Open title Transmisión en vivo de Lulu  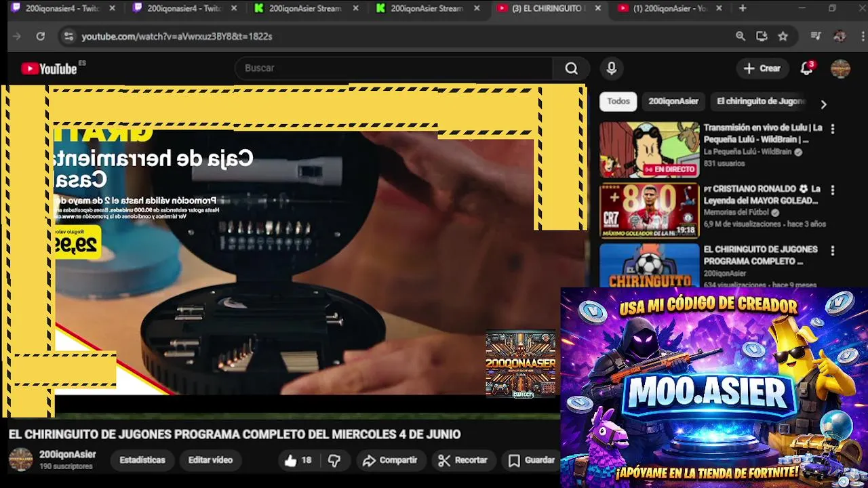pyautogui.click(x=763, y=134)
